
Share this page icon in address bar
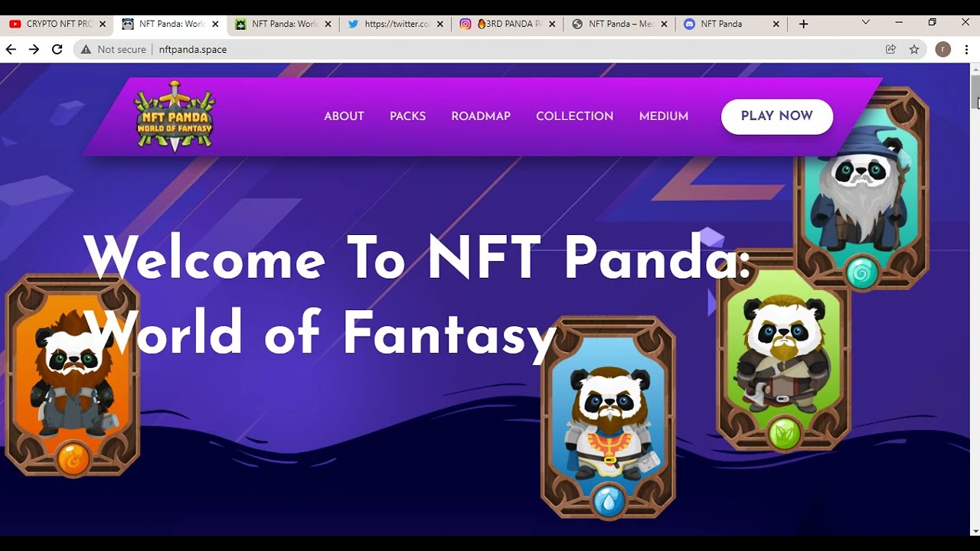click(x=890, y=49)
